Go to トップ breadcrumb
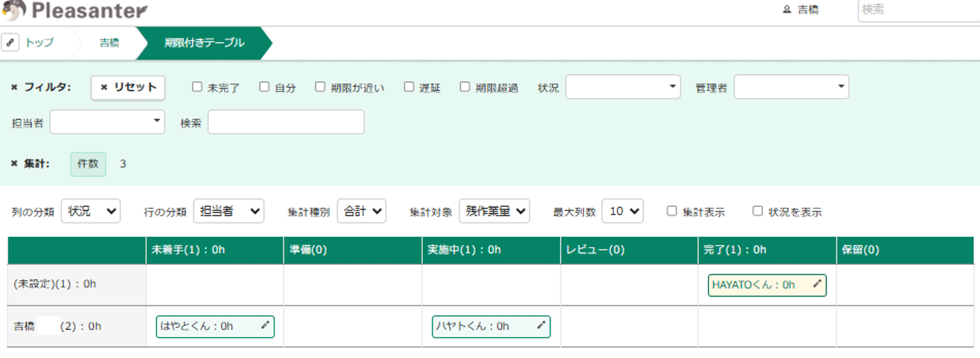 tap(39, 43)
